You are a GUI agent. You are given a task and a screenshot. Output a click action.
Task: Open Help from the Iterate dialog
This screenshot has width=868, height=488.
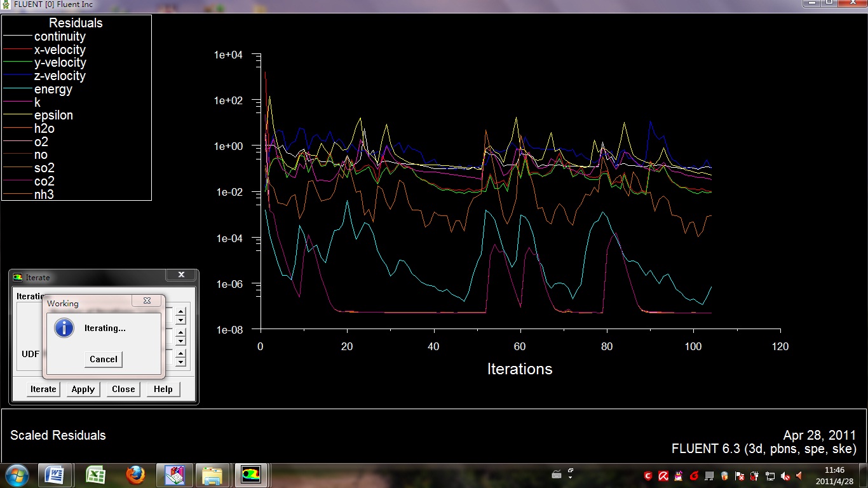click(163, 389)
